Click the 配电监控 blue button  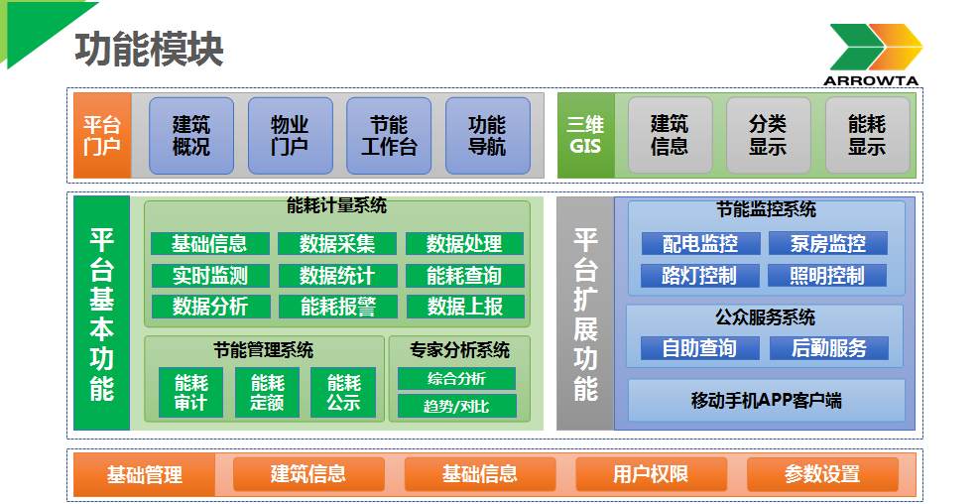(x=700, y=244)
